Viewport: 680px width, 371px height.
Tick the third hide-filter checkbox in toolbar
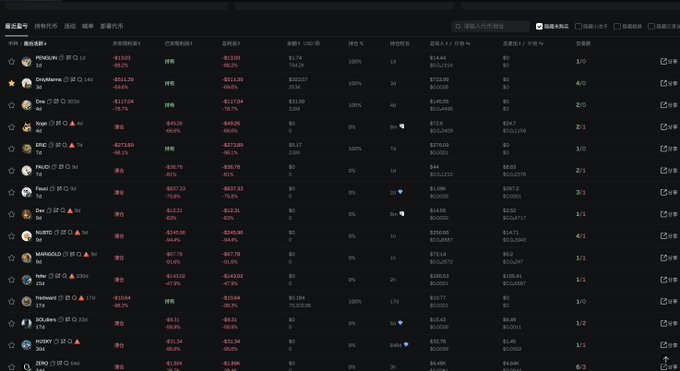[x=617, y=26]
